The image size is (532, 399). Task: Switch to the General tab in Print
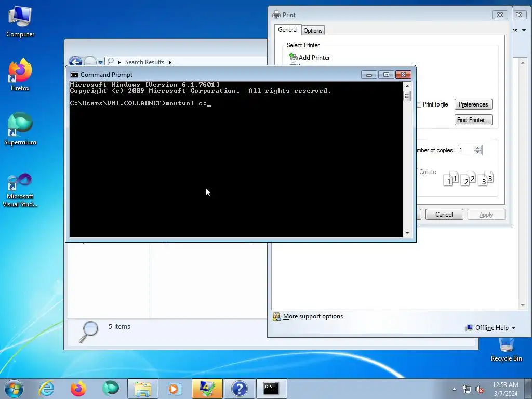(288, 30)
